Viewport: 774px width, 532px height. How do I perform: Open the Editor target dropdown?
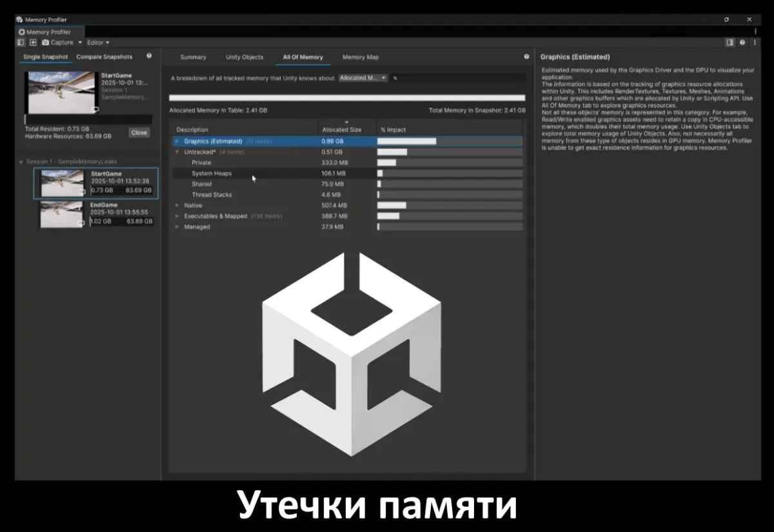tap(98, 43)
